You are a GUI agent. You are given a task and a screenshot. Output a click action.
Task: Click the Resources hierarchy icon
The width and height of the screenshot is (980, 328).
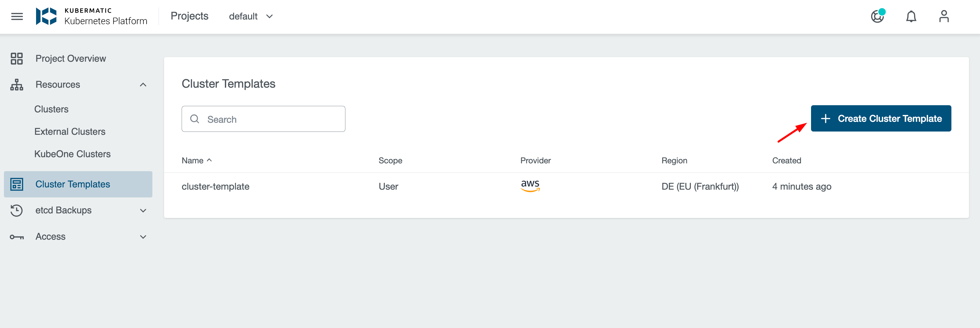point(16,84)
